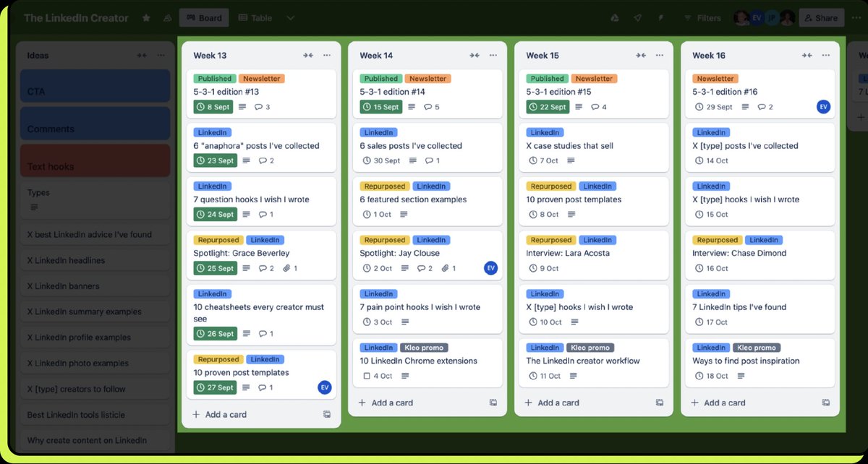Click the Share button
This screenshot has height=464, width=868.
821,18
